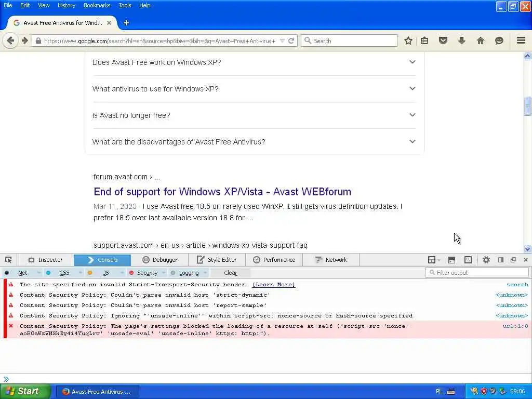Open CSS filter dropdown arrow
This screenshot has height=399, width=532.
click(81, 273)
